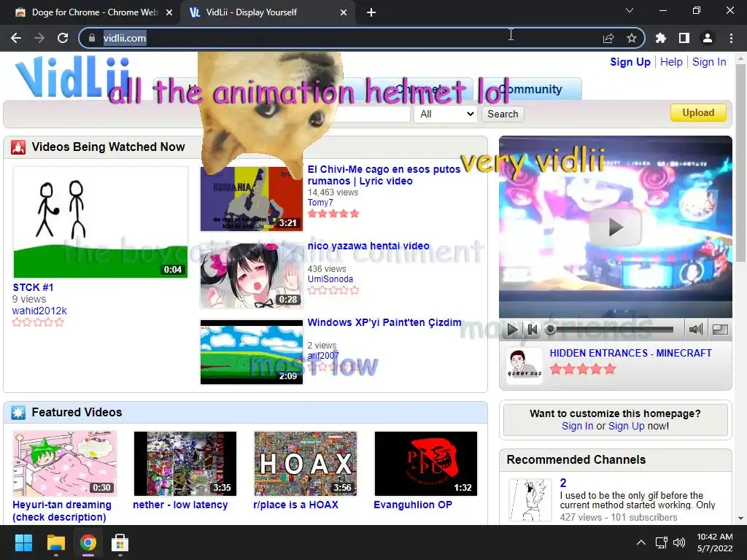Open the tab search chevron
Viewport: 747px width, 560px height.
click(630, 10)
